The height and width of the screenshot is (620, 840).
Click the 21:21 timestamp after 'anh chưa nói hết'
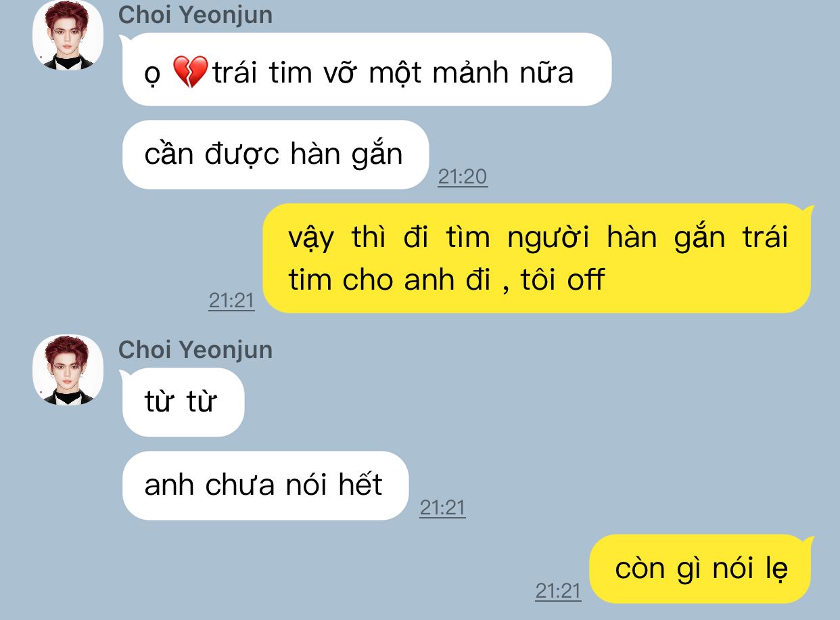coord(442,508)
